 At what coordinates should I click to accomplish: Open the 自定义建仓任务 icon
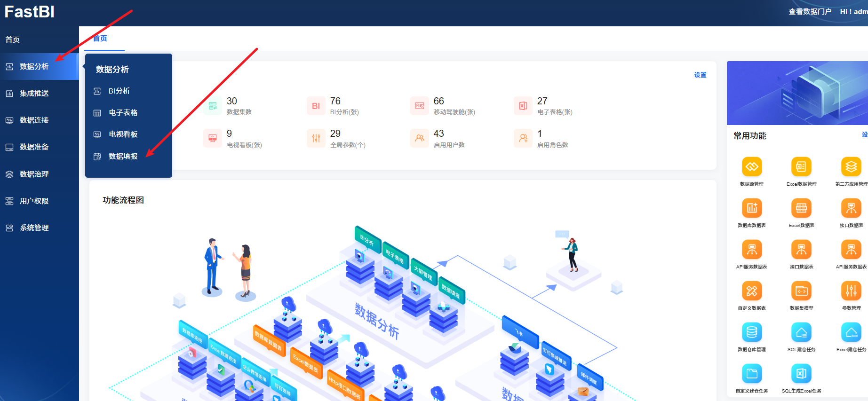[752, 374]
